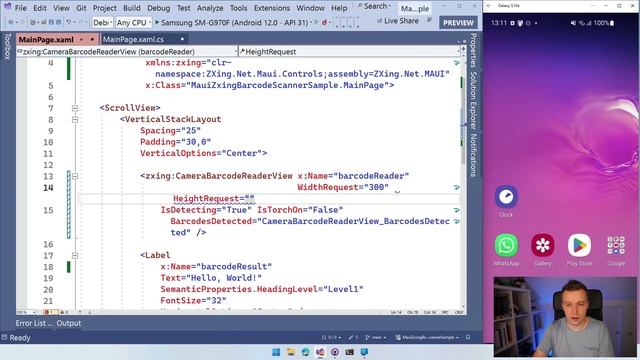Open the repository name selector in status bar
Image resolution: width=640 pixels, height=360 pixels.
pyautogui.click(x=427, y=338)
